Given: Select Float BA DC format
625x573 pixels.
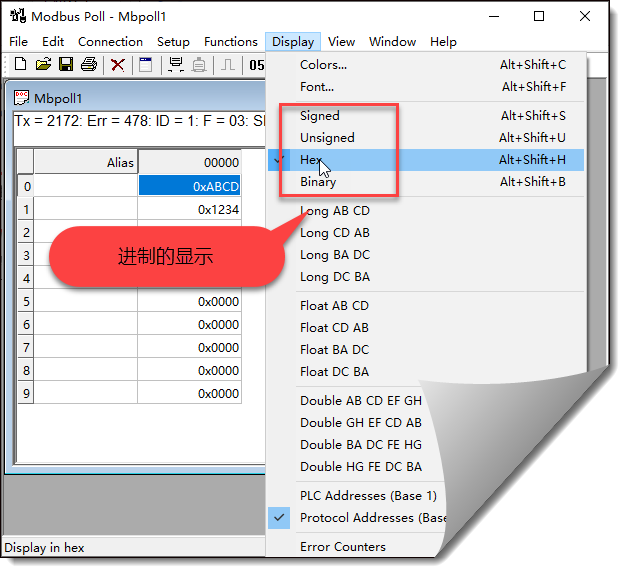Looking at the screenshot, I should click(426, 349).
